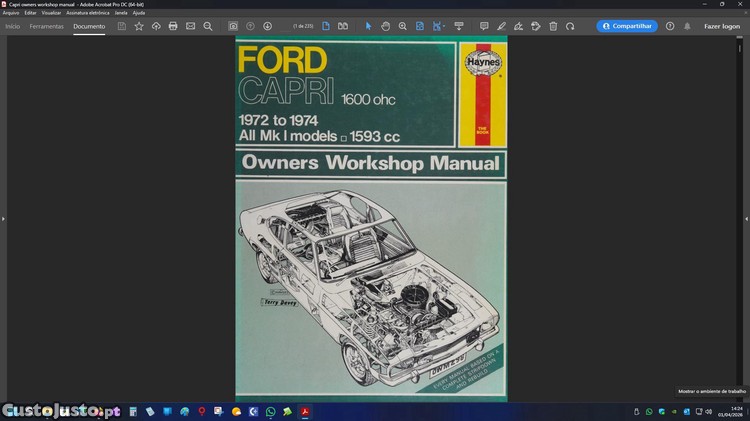Open the Visualizar menu
The height and width of the screenshot is (421, 750).
click(x=51, y=12)
